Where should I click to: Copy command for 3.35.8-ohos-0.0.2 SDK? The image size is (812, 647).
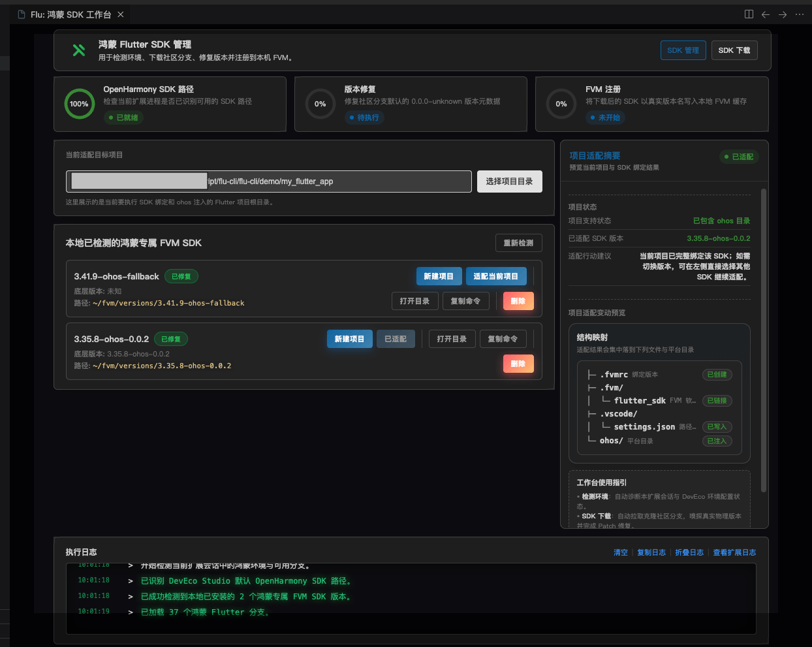click(x=503, y=339)
